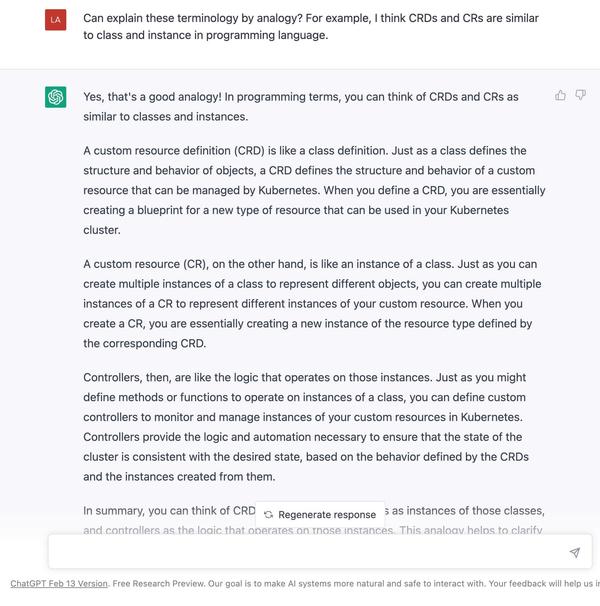600x606 pixels.
Task: Click the user question about CRDs and CRs
Action: (x=311, y=26)
